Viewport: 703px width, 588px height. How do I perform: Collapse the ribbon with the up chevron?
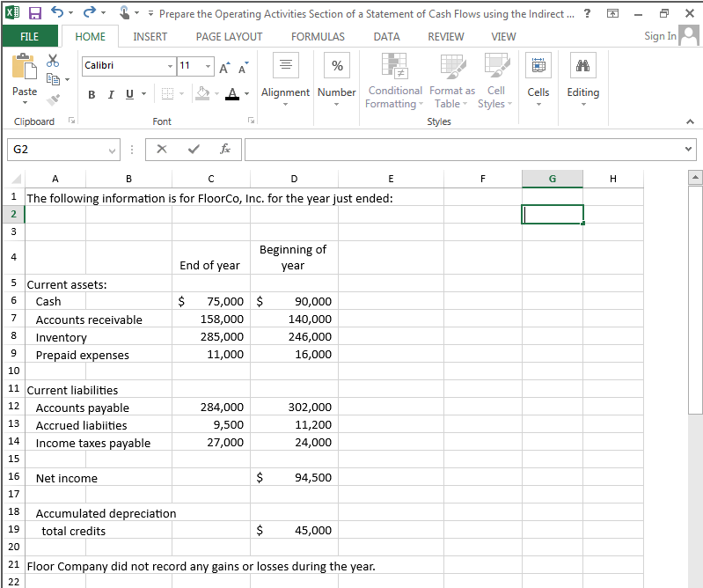tap(690, 121)
